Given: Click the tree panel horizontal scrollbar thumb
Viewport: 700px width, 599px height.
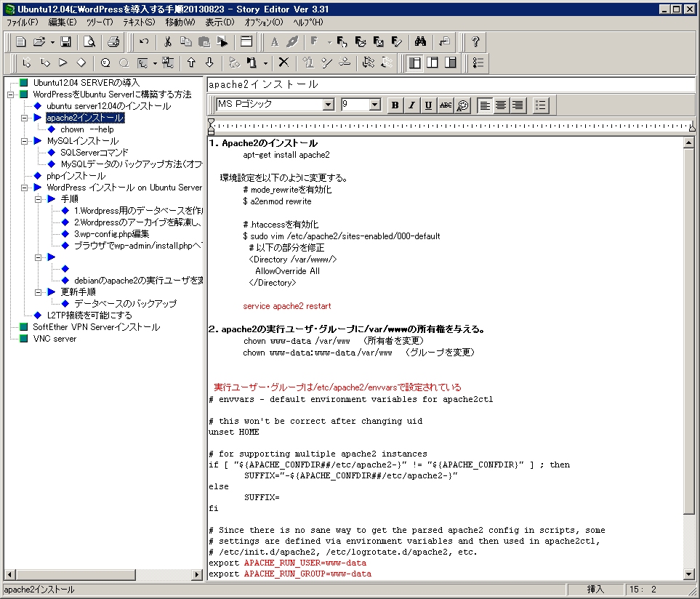Looking at the screenshot, I should click(76, 574).
